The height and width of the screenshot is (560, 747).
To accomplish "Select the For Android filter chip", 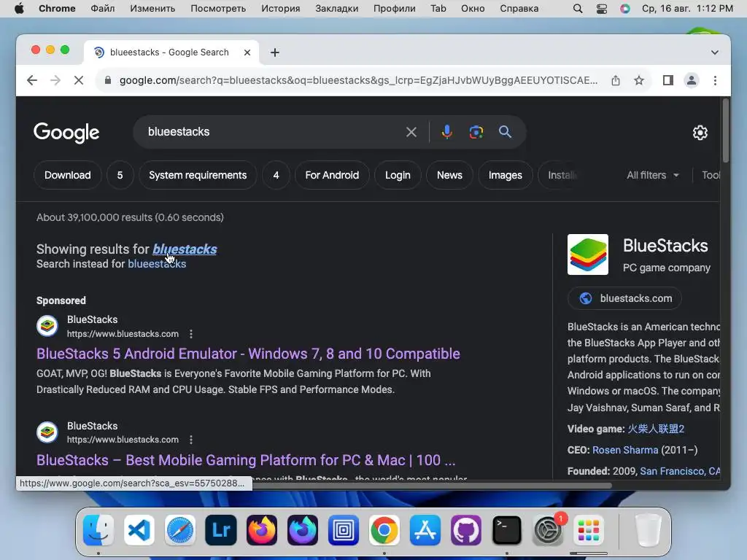I will (x=332, y=175).
